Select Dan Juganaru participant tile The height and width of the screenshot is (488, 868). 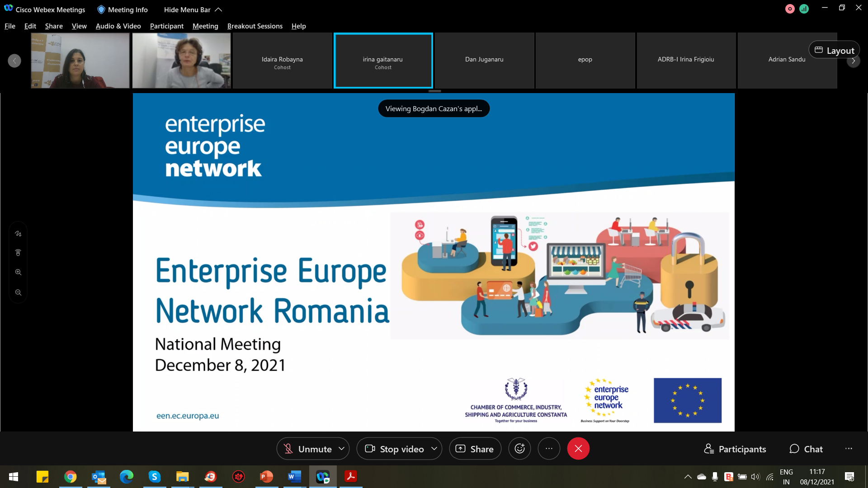coord(484,61)
